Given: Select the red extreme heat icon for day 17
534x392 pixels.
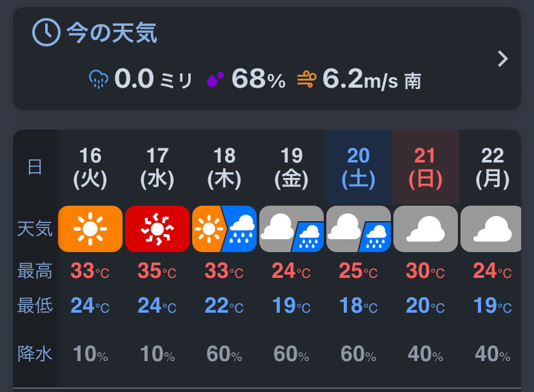Looking at the screenshot, I should pyautogui.click(x=157, y=229).
